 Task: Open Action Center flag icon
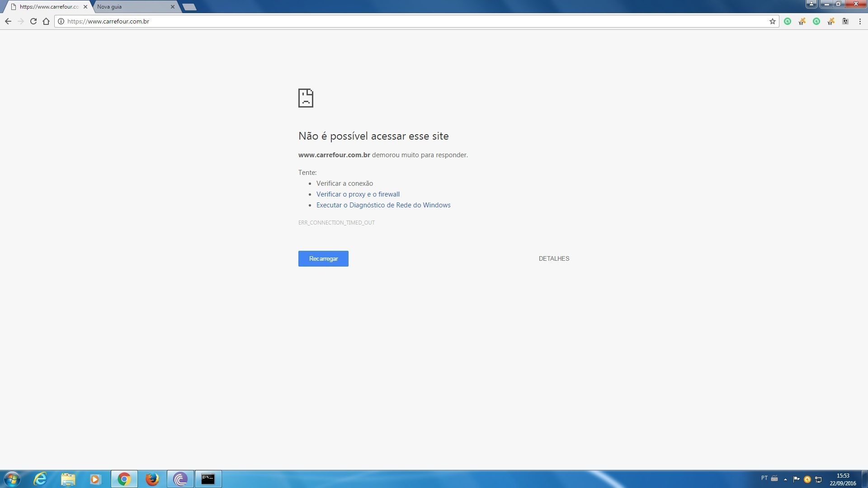click(x=796, y=479)
